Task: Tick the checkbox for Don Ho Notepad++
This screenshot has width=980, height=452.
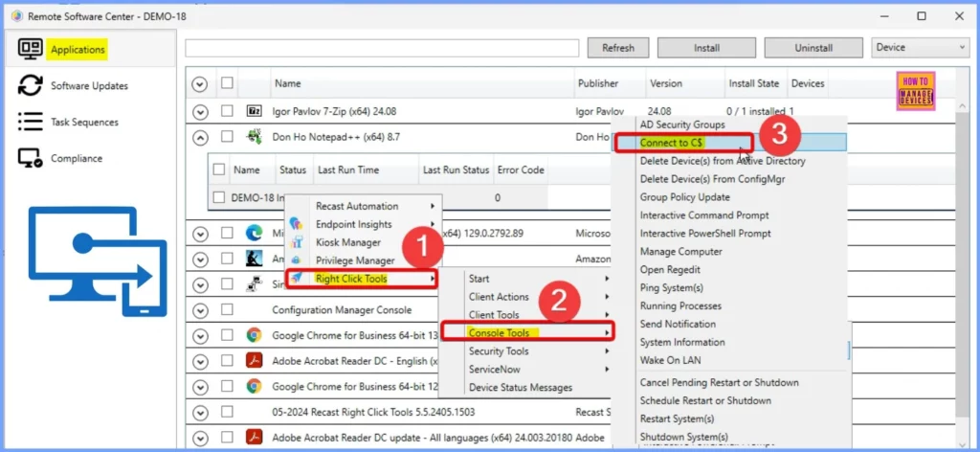Action: point(227,136)
